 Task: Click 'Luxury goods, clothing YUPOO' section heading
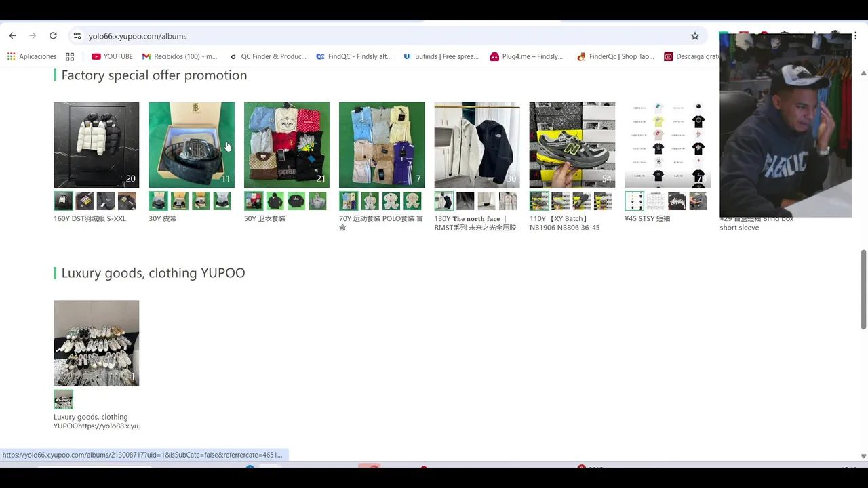click(153, 273)
